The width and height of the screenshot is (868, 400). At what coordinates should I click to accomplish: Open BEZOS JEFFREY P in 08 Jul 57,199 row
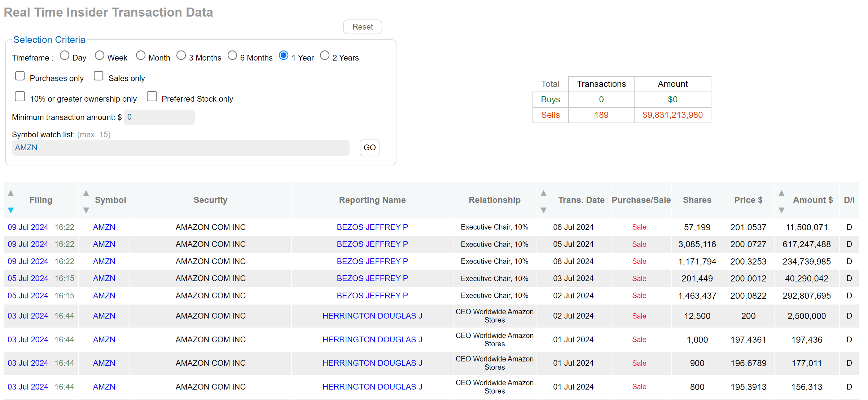372,227
